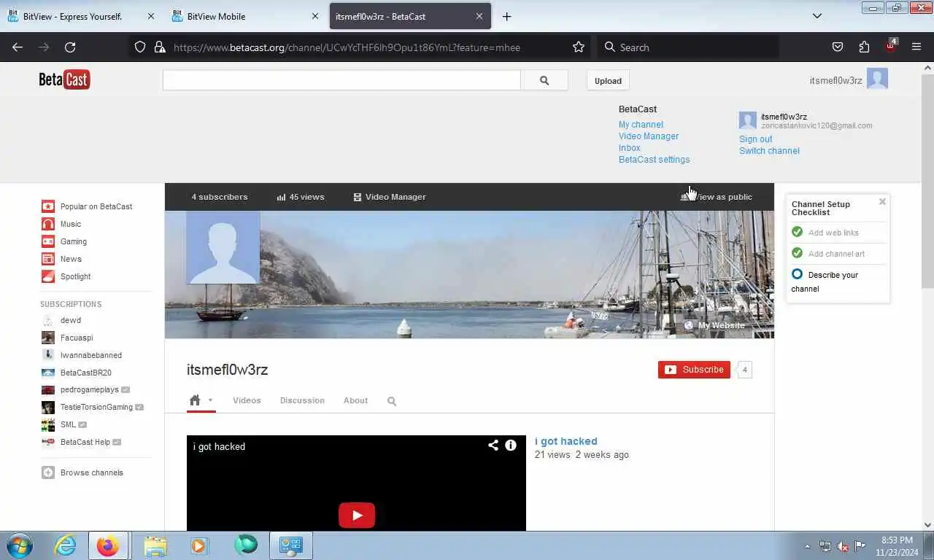This screenshot has height=560, width=934.
Task: Click the Sign out link
Action: pyautogui.click(x=755, y=139)
